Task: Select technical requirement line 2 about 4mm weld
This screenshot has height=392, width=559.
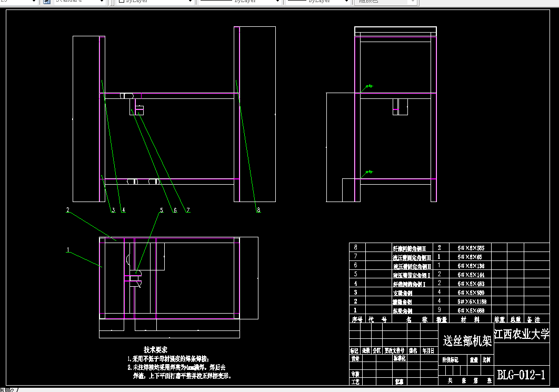Action: [176, 367]
